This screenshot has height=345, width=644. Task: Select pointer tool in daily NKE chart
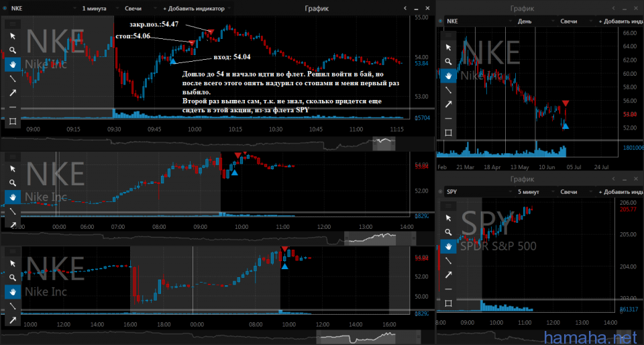pos(449,47)
